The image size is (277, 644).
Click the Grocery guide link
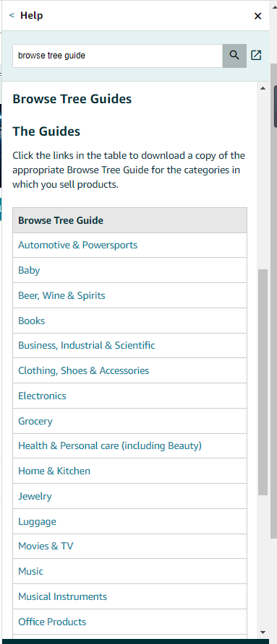pyautogui.click(x=35, y=422)
